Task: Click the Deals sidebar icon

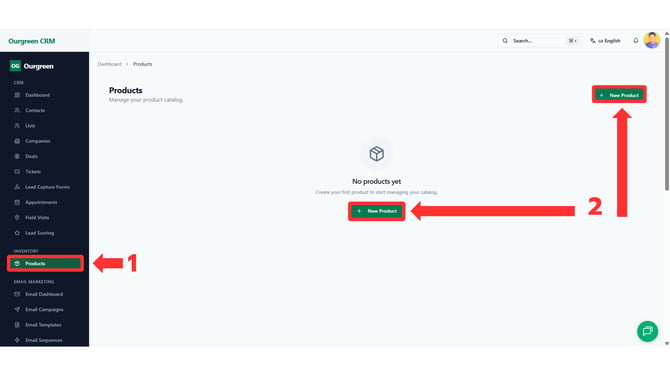Action: [17, 156]
